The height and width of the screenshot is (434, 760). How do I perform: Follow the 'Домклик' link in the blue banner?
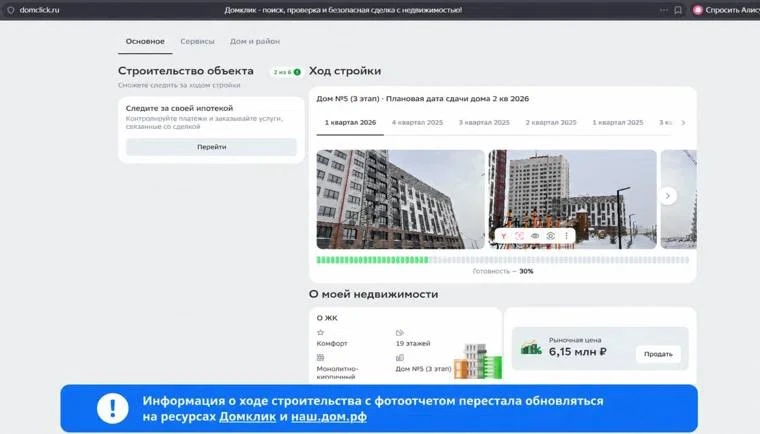[x=247, y=417]
